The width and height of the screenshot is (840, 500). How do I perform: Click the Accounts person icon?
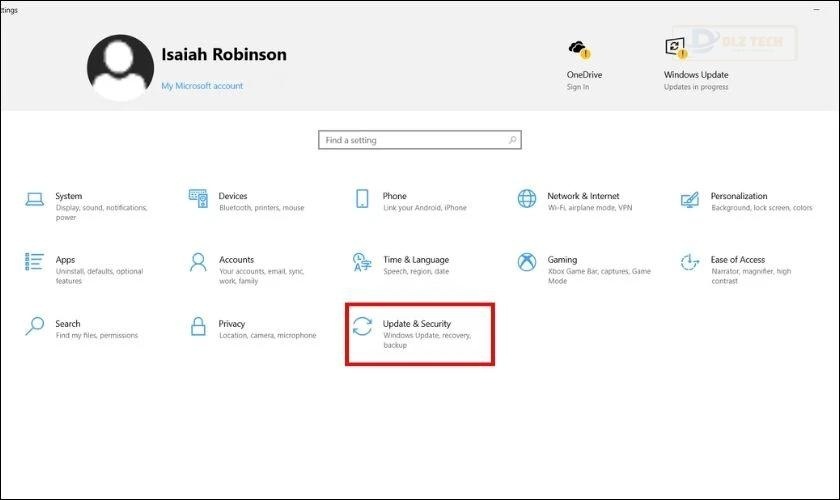coord(198,262)
